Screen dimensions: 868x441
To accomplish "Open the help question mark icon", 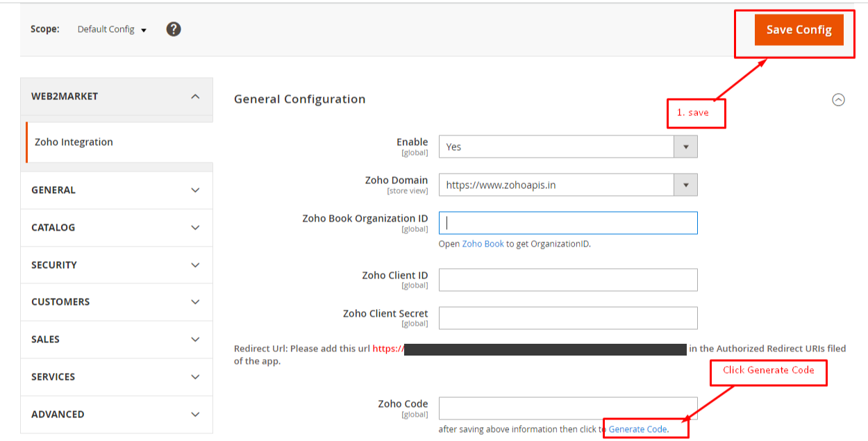I will (174, 29).
